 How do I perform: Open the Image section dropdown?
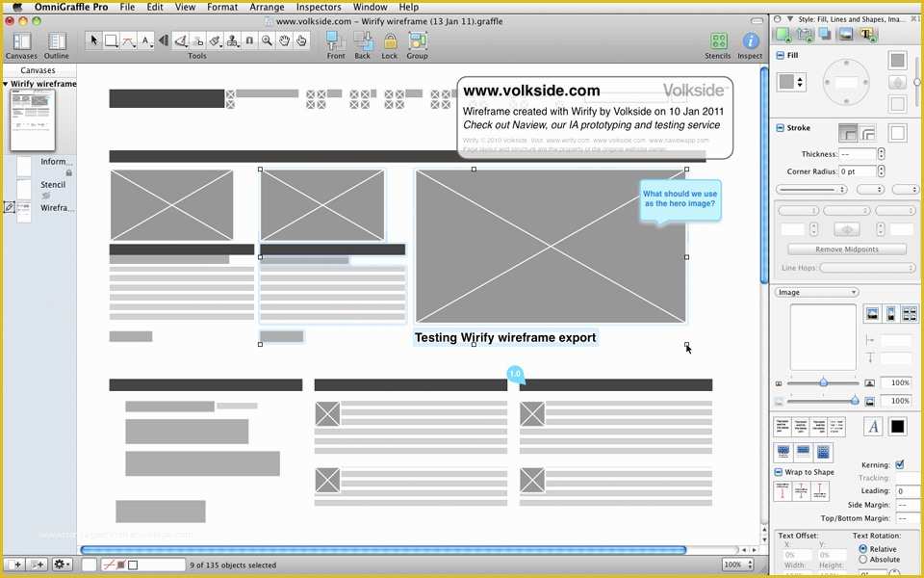(816, 293)
